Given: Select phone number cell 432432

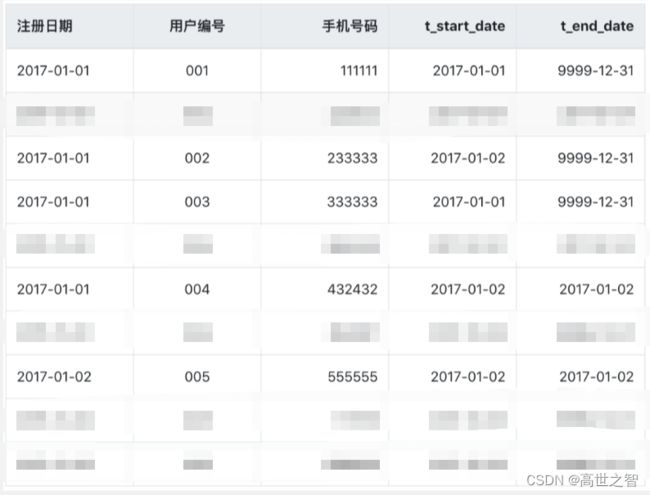Looking at the screenshot, I should point(352,289).
